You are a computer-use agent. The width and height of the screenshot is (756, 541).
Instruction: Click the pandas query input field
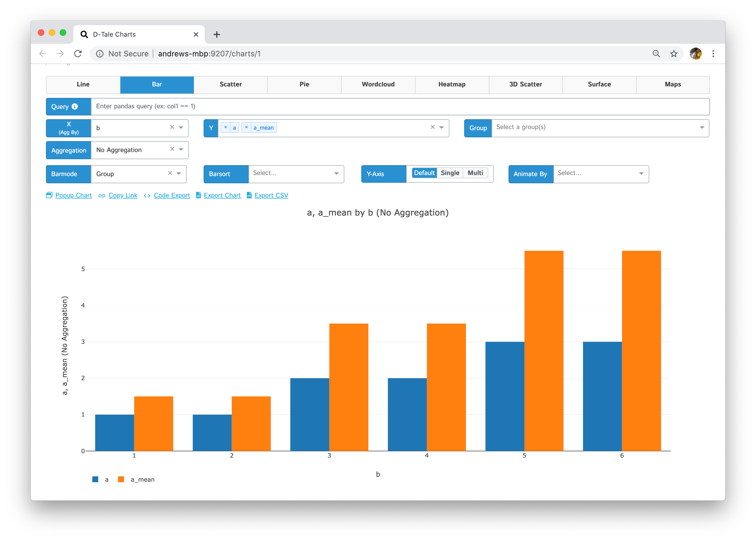point(400,106)
